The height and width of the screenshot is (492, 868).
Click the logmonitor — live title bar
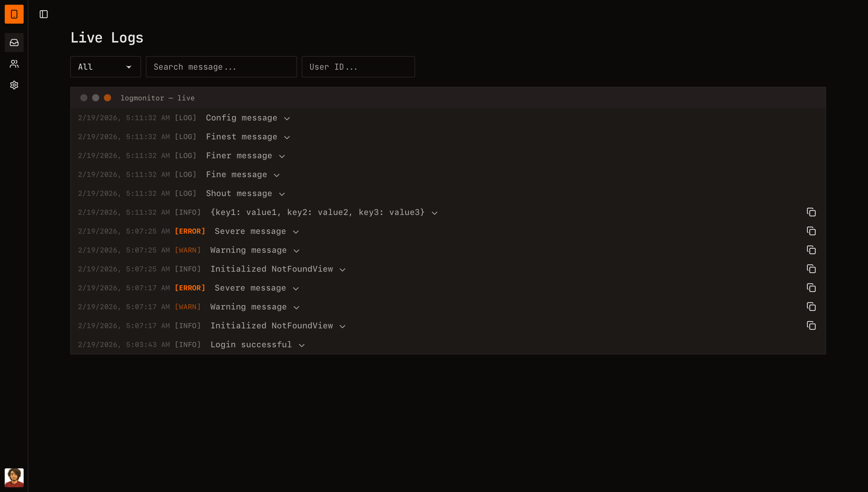click(158, 98)
